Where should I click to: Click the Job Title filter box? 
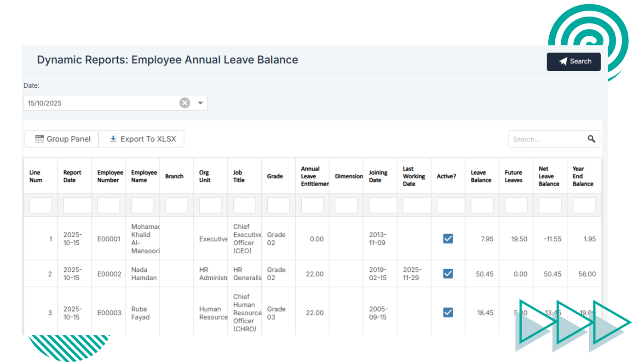coord(245,205)
